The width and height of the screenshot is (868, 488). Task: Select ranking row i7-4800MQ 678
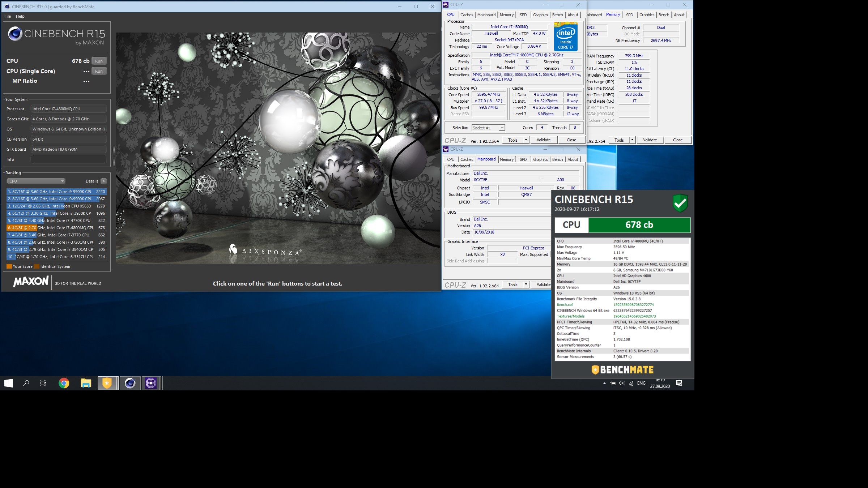(x=56, y=228)
